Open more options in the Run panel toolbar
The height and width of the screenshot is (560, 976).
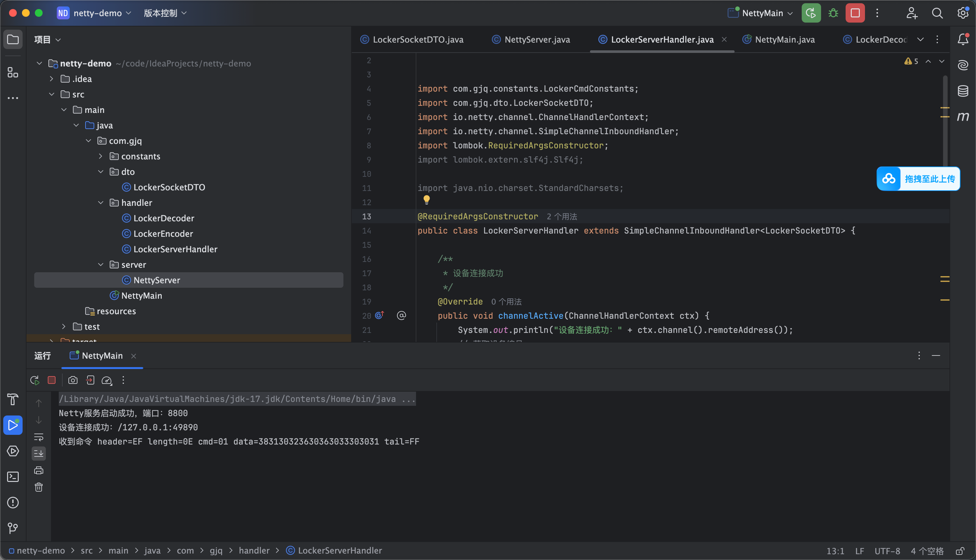tap(123, 380)
